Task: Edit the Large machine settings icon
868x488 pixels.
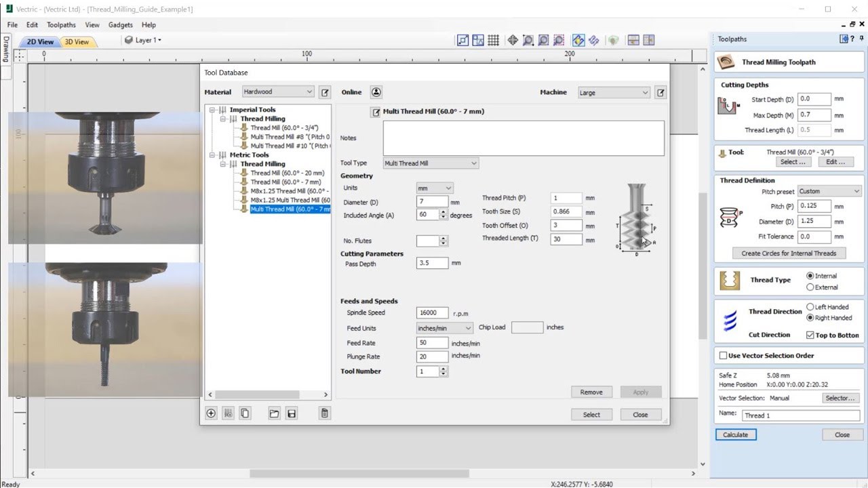Action: point(660,92)
